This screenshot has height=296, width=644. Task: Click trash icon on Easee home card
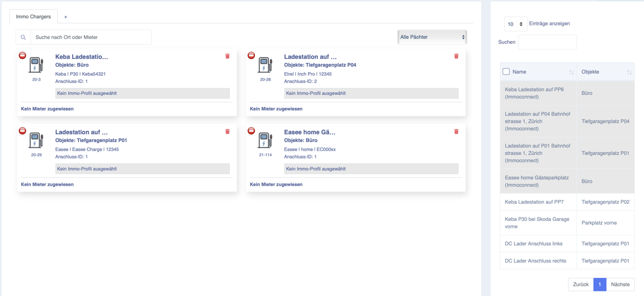pyautogui.click(x=456, y=132)
